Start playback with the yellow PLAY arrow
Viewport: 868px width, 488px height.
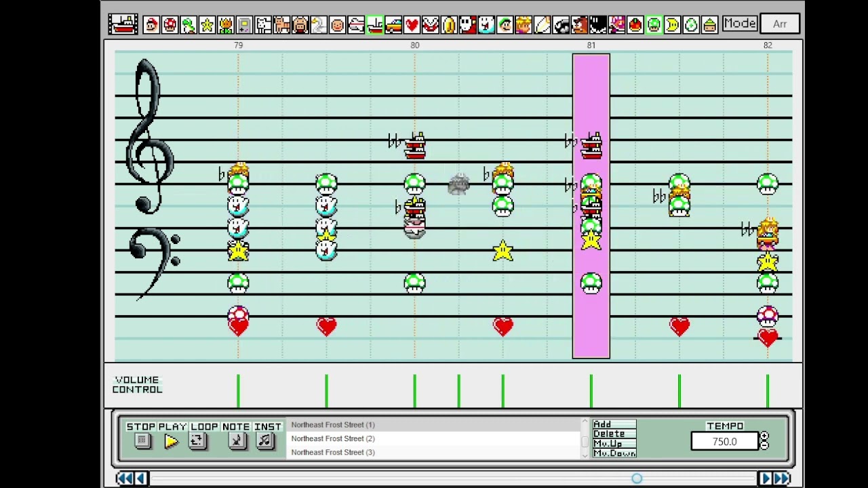click(171, 442)
